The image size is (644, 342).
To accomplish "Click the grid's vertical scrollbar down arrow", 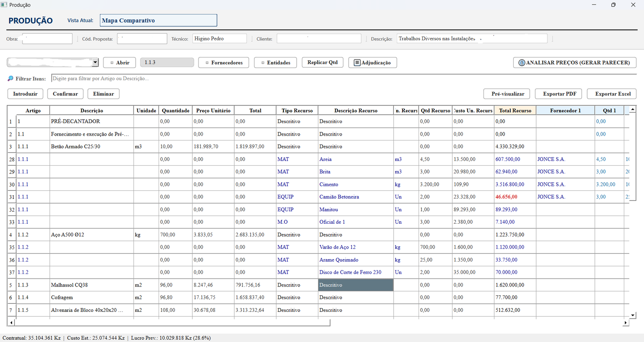I will tap(633, 315).
